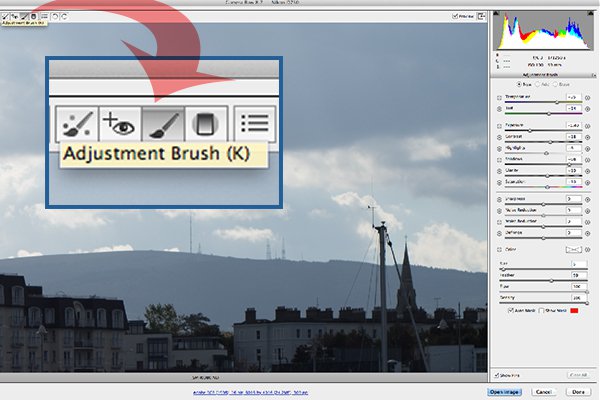Select the Erase brush mode radio button
The image size is (600, 400).
pos(555,84)
